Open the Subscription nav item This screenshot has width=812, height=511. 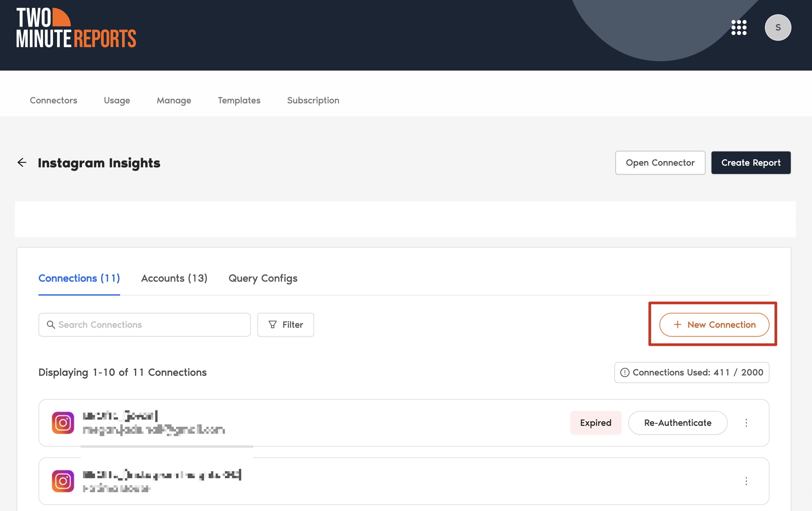click(x=313, y=100)
